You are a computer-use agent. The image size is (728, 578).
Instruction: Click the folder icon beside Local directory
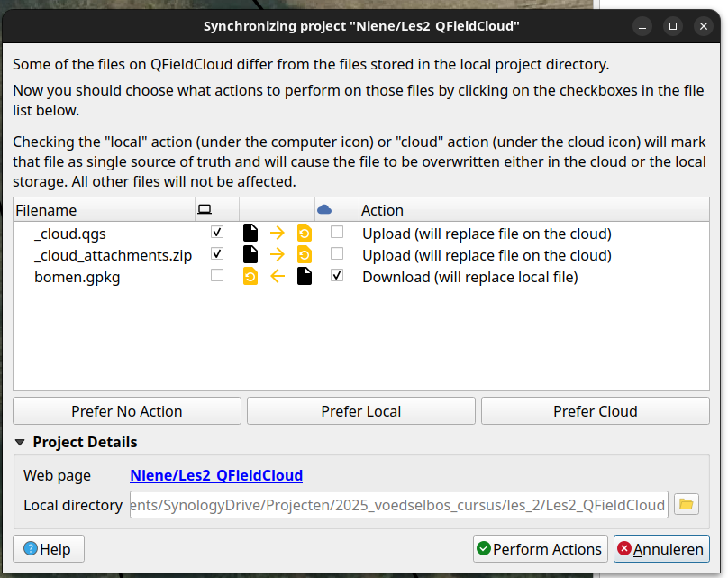(687, 504)
